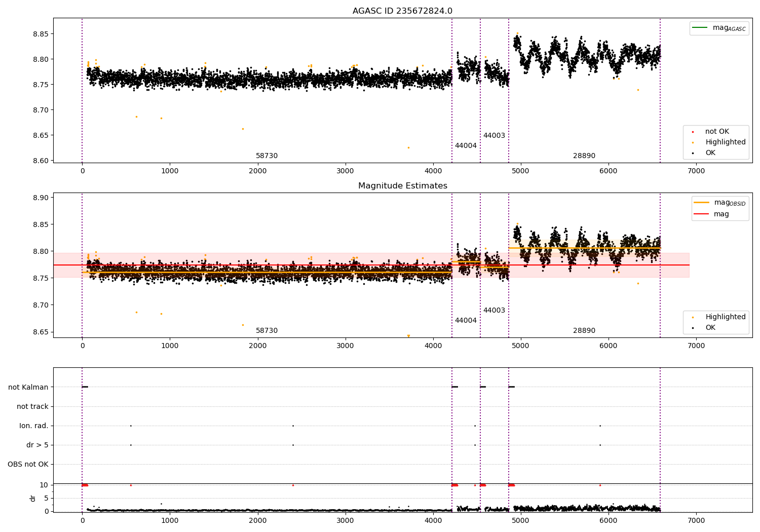Click OBSID label 58730 in top plot

(x=267, y=156)
